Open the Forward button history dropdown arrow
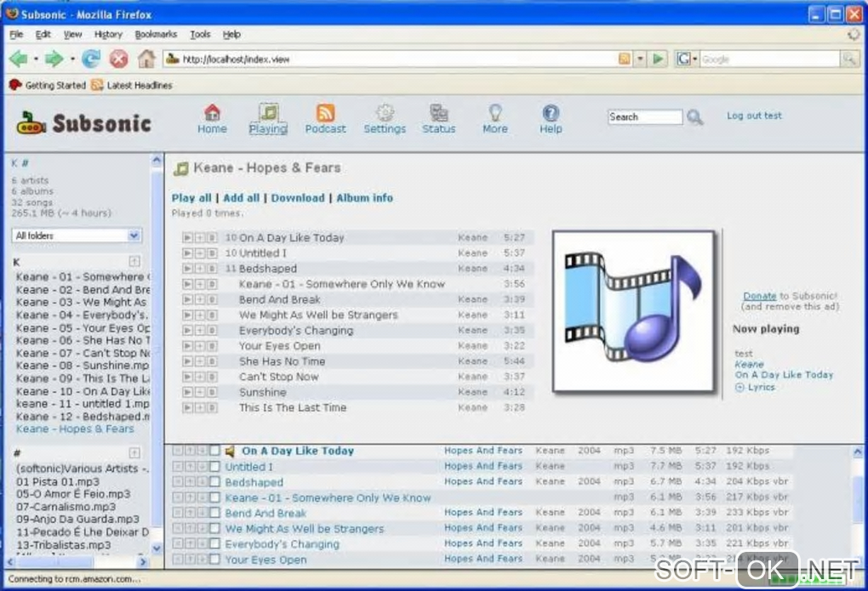This screenshot has width=868, height=591. [x=72, y=58]
